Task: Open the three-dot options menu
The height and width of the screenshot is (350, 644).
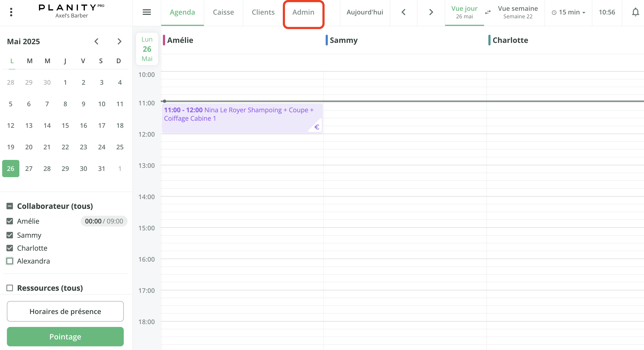Action: [11, 12]
